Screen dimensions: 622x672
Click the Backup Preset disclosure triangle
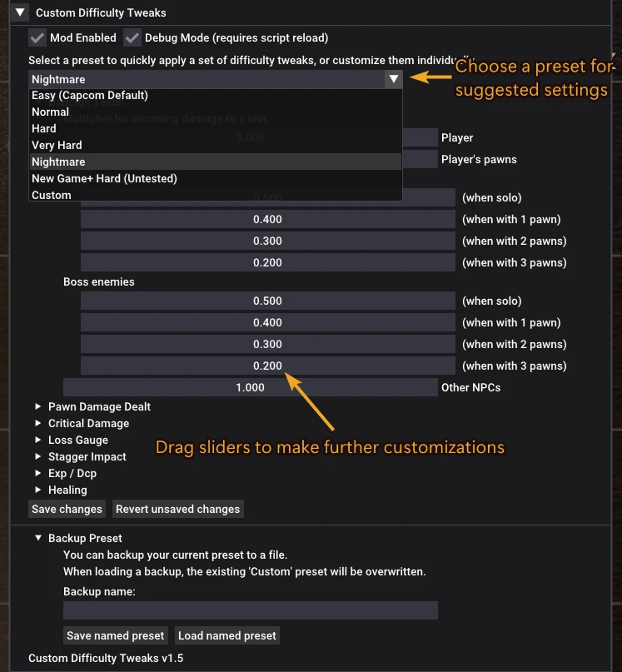[x=37, y=538]
